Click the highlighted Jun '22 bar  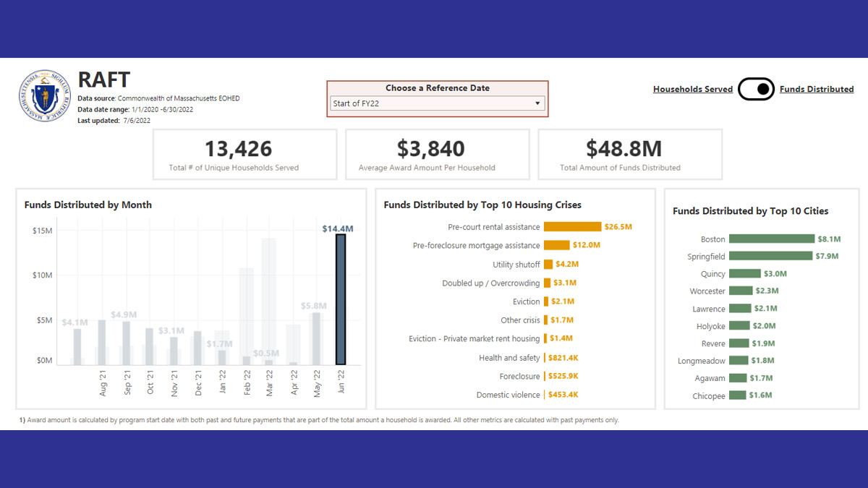pos(340,299)
